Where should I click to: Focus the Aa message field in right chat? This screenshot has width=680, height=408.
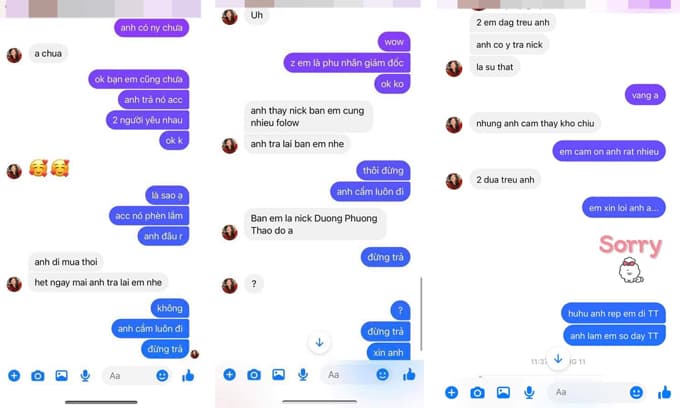pos(589,392)
